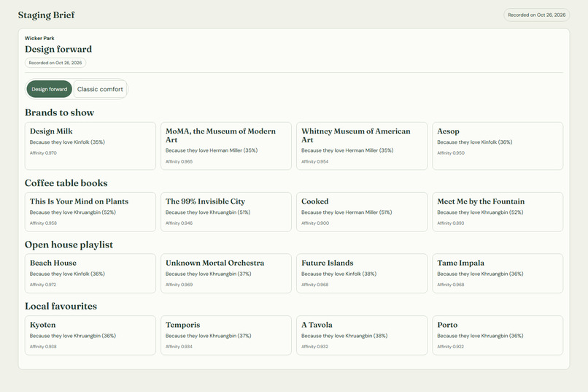The height and width of the screenshot is (392, 588).
Task: Switch to the Classic comfort tab
Action: pyautogui.click(x=100, y=89)
